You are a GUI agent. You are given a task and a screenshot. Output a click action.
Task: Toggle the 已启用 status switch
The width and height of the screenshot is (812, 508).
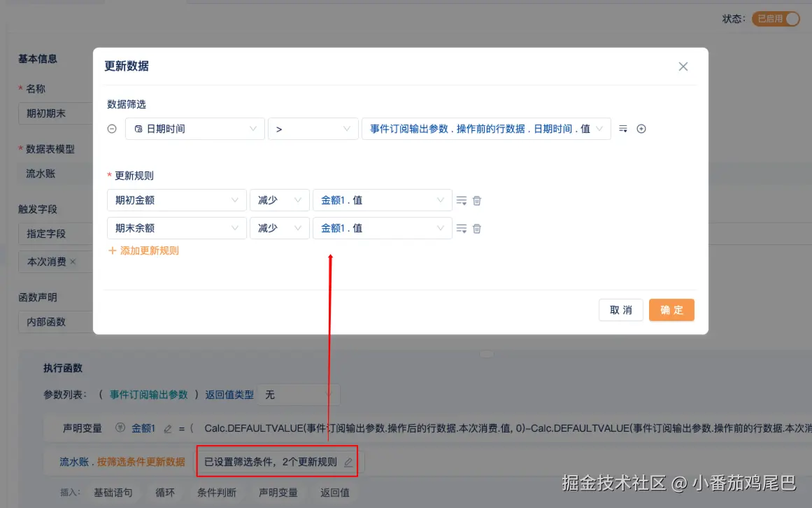(x=776, y=19)
